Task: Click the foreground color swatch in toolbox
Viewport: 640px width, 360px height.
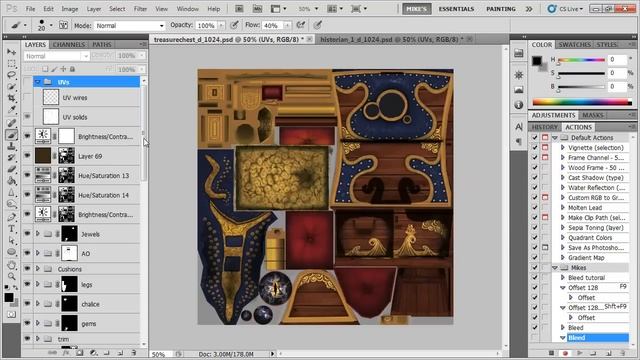Action: [9, 297]
